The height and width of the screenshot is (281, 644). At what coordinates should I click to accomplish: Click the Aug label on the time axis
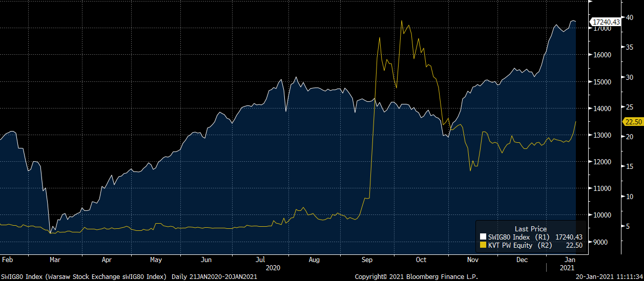314,260
